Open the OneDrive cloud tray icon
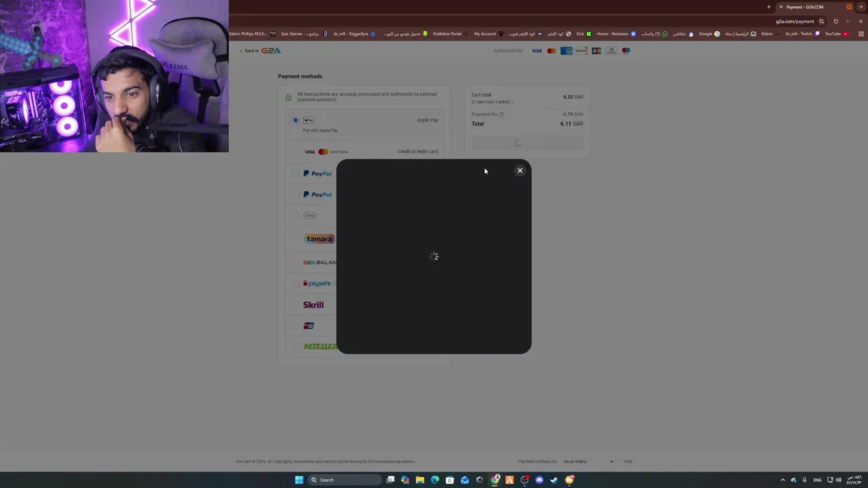This screenshot has height=488, width=868. click(793, 480)
